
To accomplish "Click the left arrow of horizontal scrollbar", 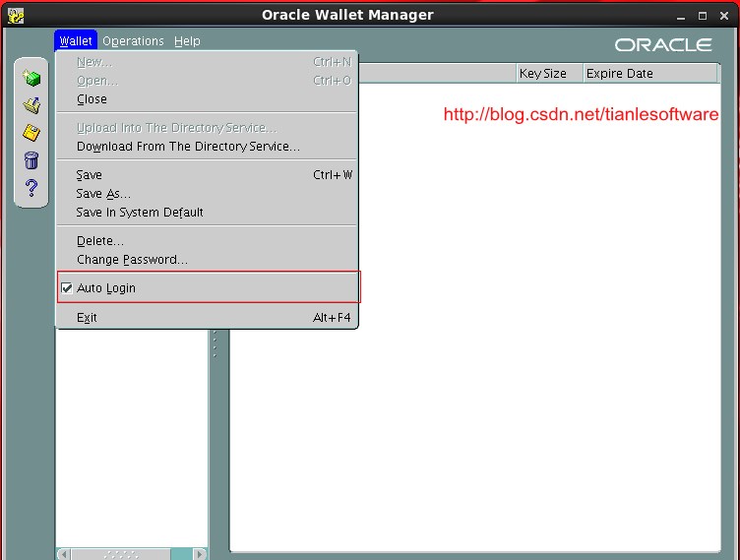I will [x=64, y=554].
